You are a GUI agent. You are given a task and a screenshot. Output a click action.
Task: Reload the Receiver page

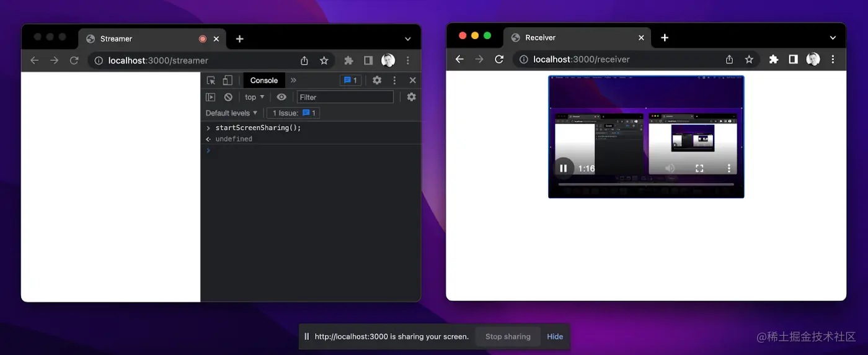[x=499, y=59]
